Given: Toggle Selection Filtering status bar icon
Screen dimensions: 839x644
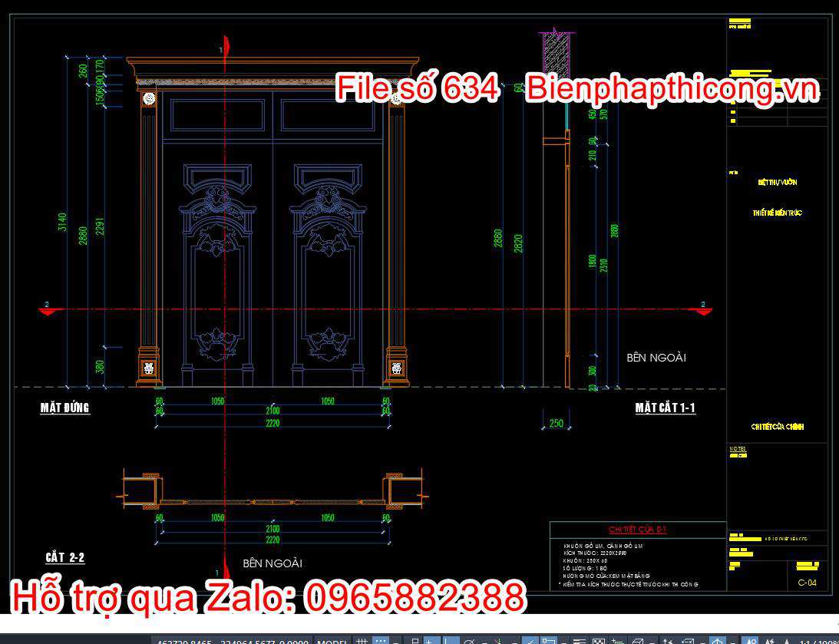Looking at the screenshot, I should tap(689, 641).
